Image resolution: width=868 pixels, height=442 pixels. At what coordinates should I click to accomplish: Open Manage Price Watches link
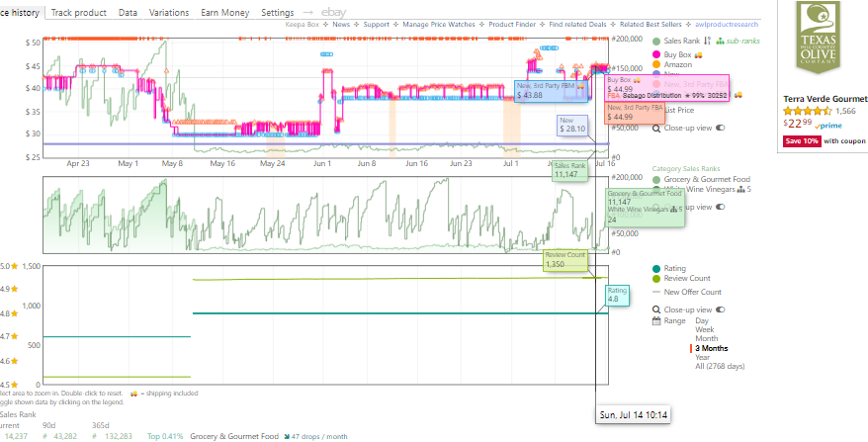438,25
